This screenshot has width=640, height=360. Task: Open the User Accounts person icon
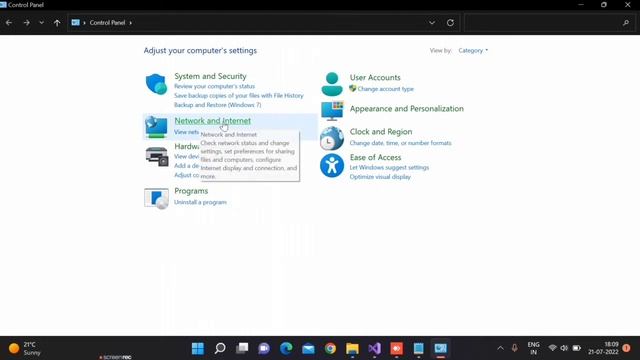click(x=332, y=84)
